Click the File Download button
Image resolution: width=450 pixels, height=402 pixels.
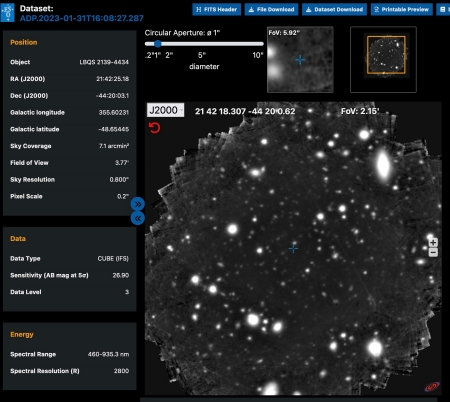271,9
